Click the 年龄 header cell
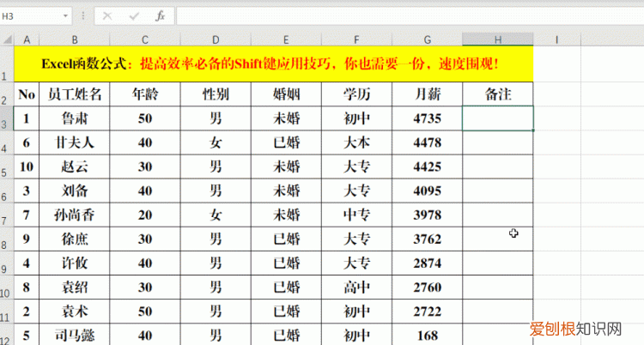 click(145, 94)
